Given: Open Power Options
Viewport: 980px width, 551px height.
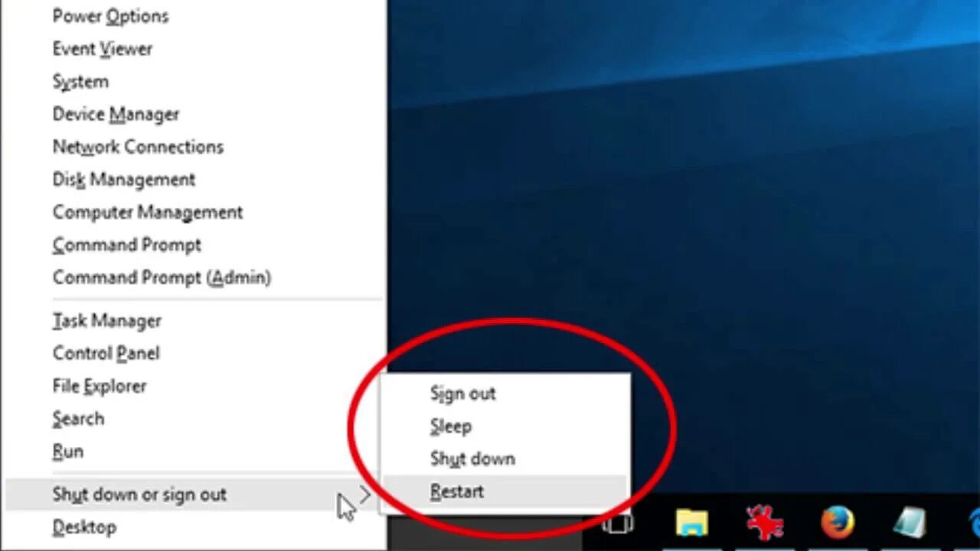Looking at the screenshot, I should (109, 16).
